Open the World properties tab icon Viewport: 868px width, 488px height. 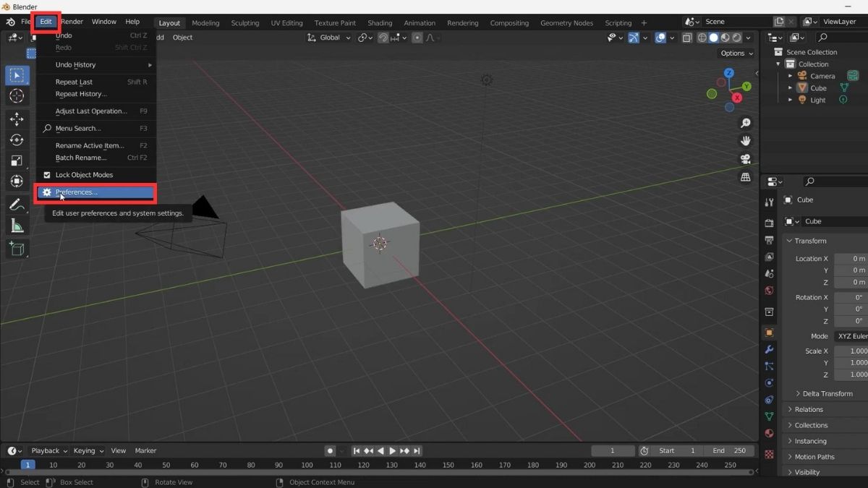tap(769, 291)
